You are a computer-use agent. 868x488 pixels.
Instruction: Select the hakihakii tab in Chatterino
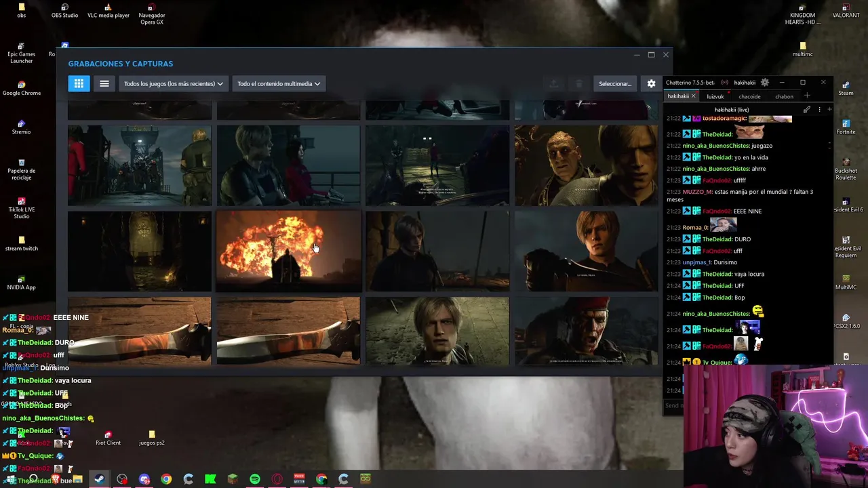pos(678,96)
